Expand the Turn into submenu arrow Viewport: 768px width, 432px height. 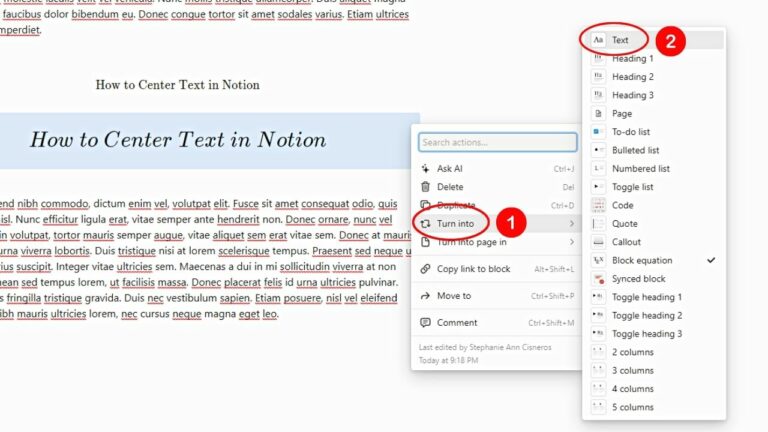[x=572, y=224]
